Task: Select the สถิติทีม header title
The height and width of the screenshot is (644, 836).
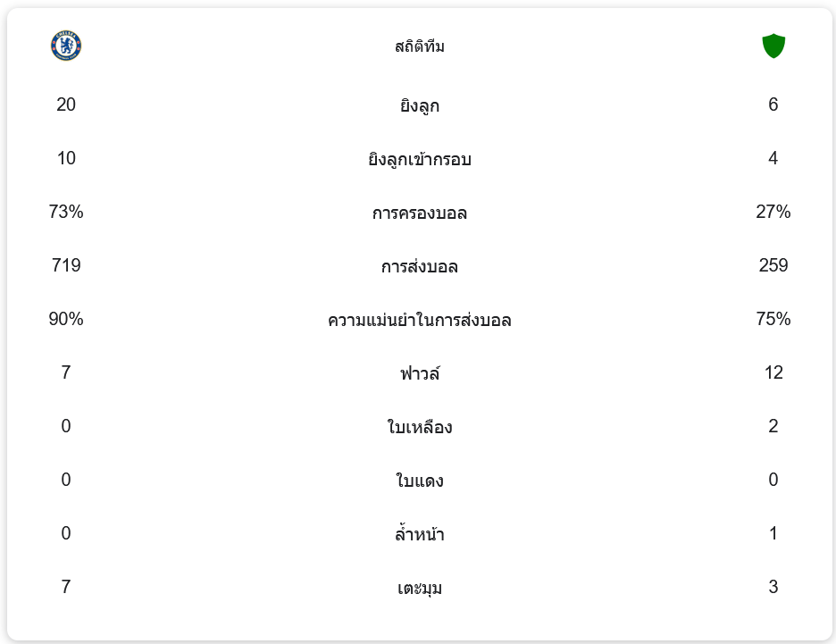Action: coord(419,46)
